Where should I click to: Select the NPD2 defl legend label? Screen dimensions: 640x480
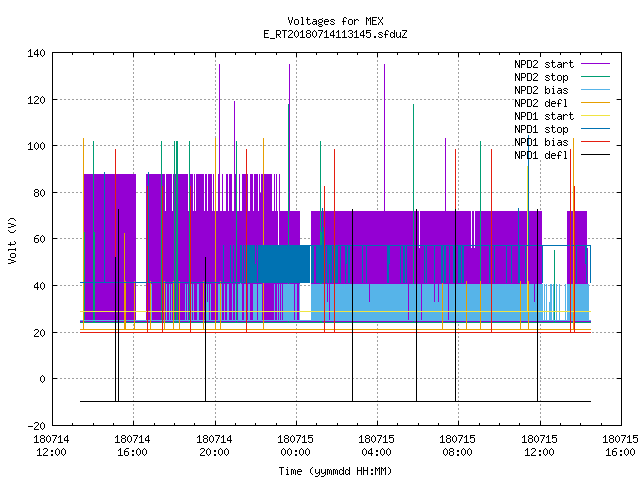(x=541, y=103)
